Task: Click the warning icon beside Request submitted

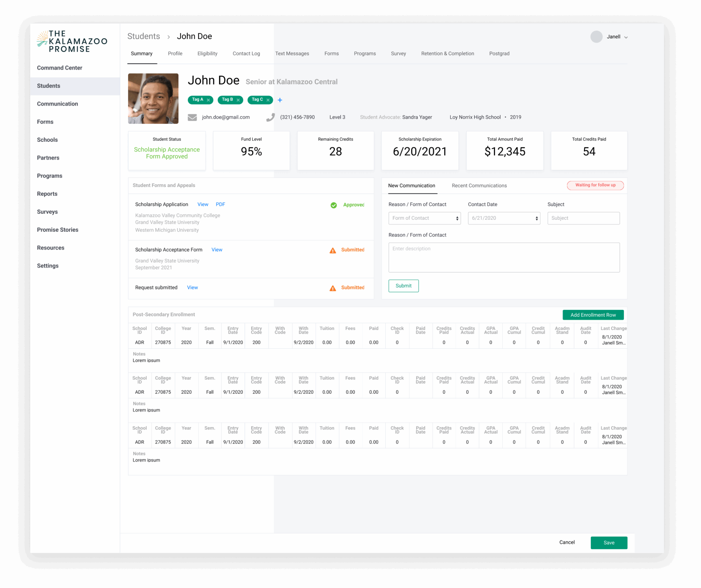Action: coord(332,288)
